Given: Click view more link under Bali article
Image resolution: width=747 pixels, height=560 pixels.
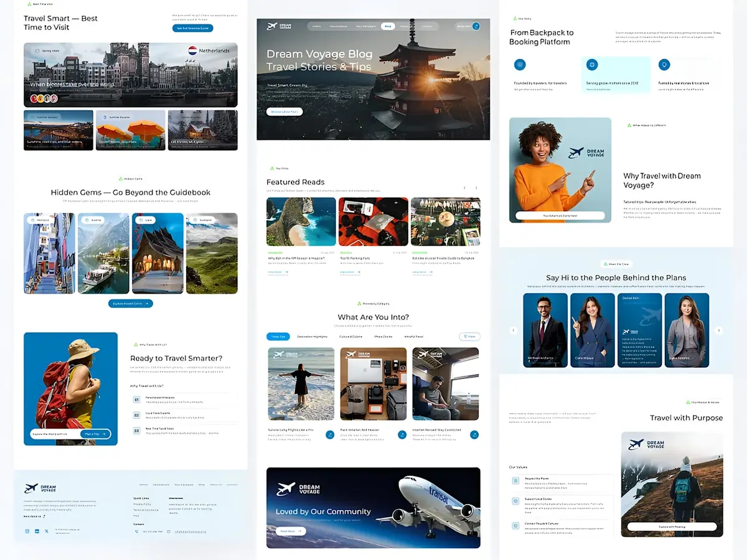Looking at the screenshot, I should 278,272.
